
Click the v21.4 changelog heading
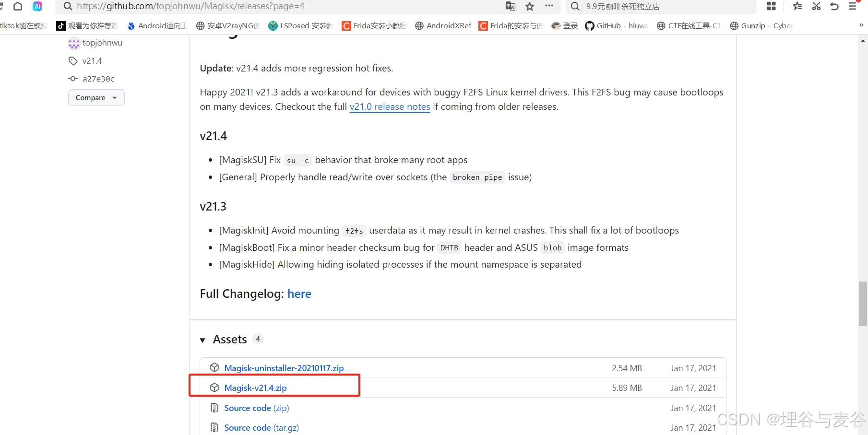click(214, 136)
